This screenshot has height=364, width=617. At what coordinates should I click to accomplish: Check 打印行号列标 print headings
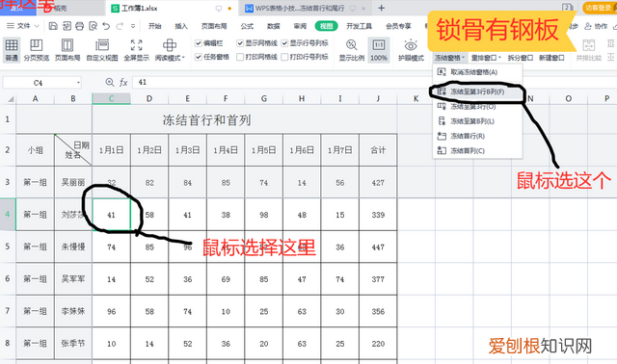tap(284, 57)
